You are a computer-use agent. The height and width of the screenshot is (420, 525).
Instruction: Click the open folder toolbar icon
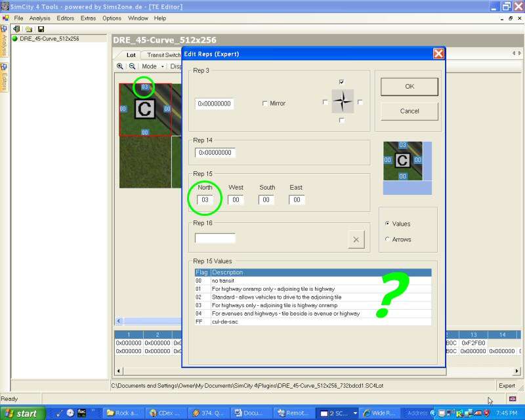click(29, 30)
